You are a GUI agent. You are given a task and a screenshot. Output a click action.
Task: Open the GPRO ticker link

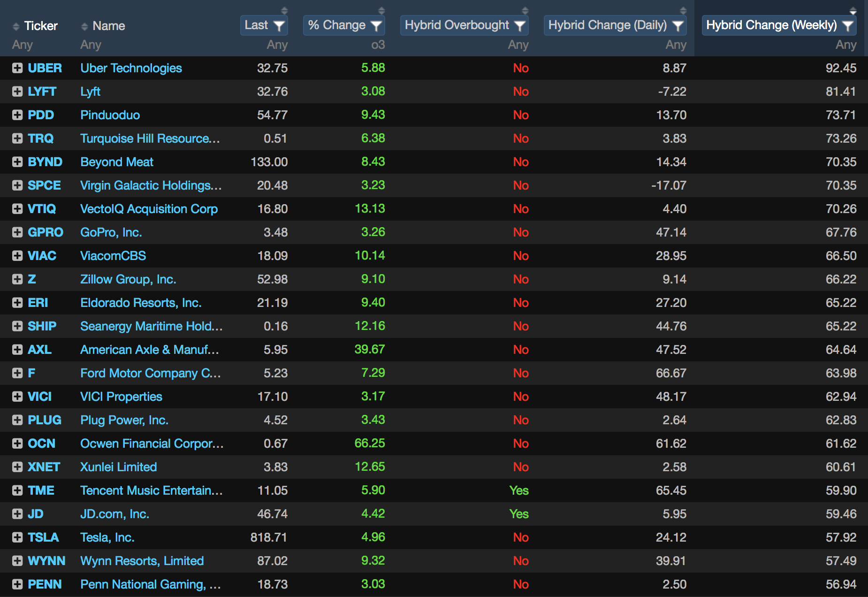(46, 232)
